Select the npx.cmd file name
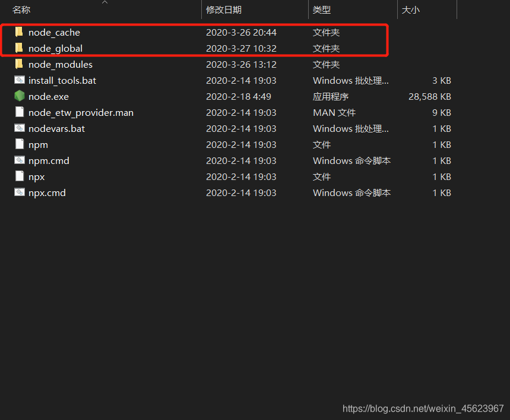Viewport: 510px width, 420px height. [47, 193]
